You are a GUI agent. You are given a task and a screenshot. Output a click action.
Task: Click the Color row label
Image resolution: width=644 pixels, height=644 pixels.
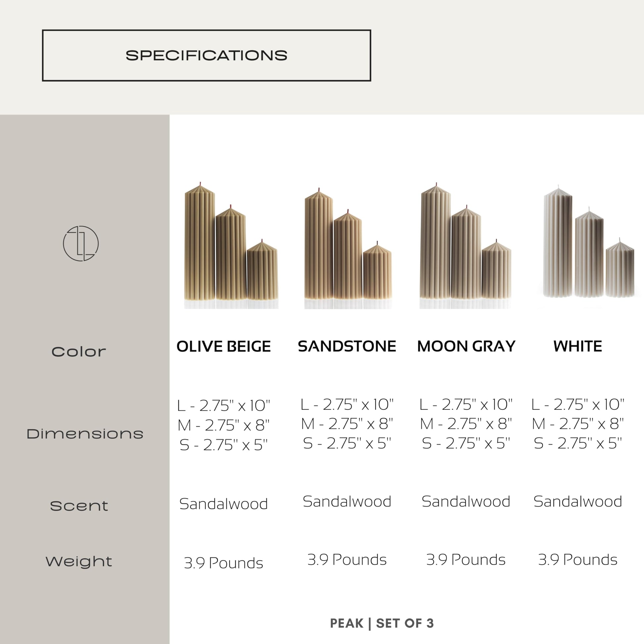[79, 352]
